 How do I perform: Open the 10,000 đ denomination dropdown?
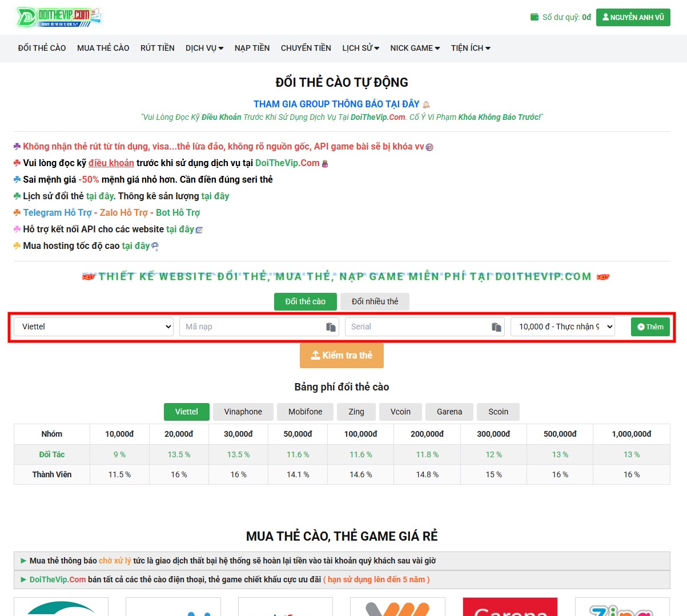tap(562, 326)
